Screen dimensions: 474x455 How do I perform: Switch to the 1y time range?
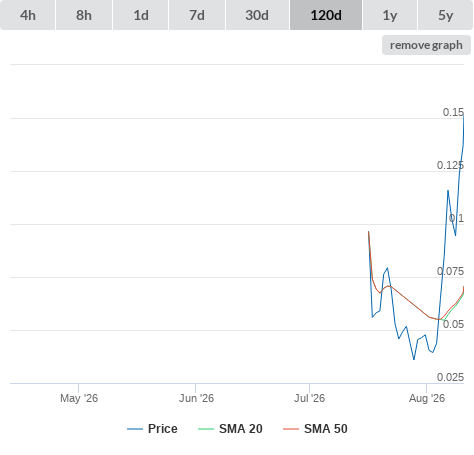click(390, 15)
